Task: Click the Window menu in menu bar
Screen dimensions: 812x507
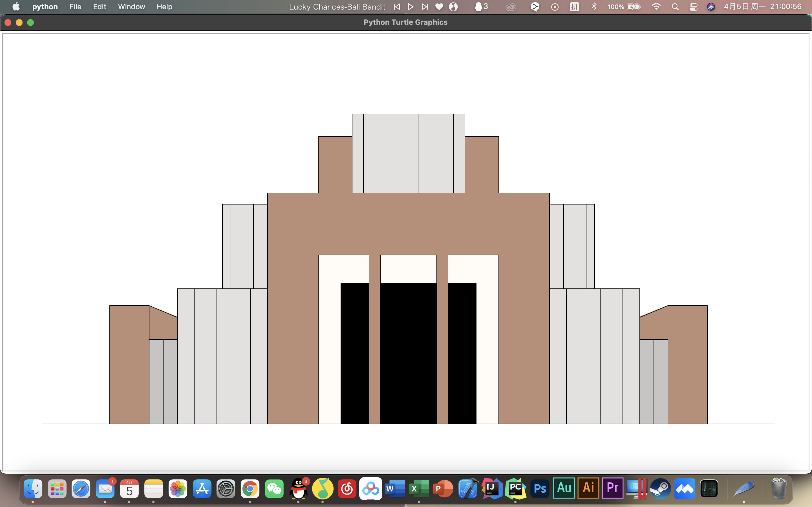Action: click(130, 6)
